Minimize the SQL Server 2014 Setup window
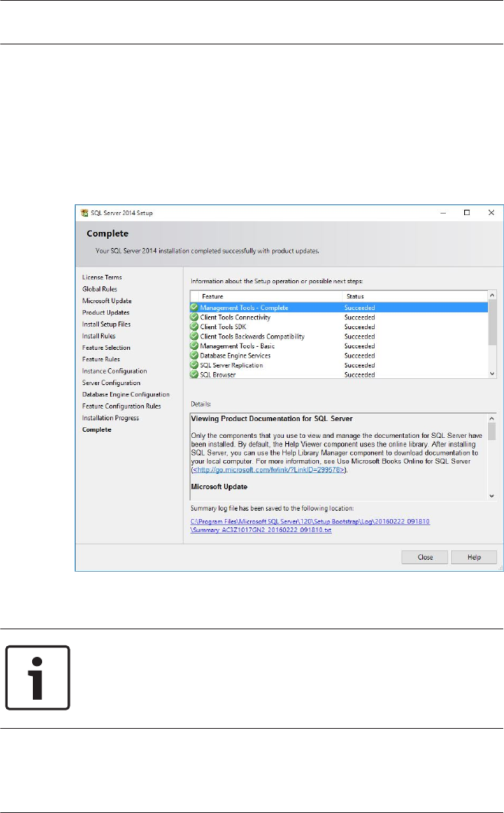The width and height of the screenshot is (504, 813). tap(444, 213)
